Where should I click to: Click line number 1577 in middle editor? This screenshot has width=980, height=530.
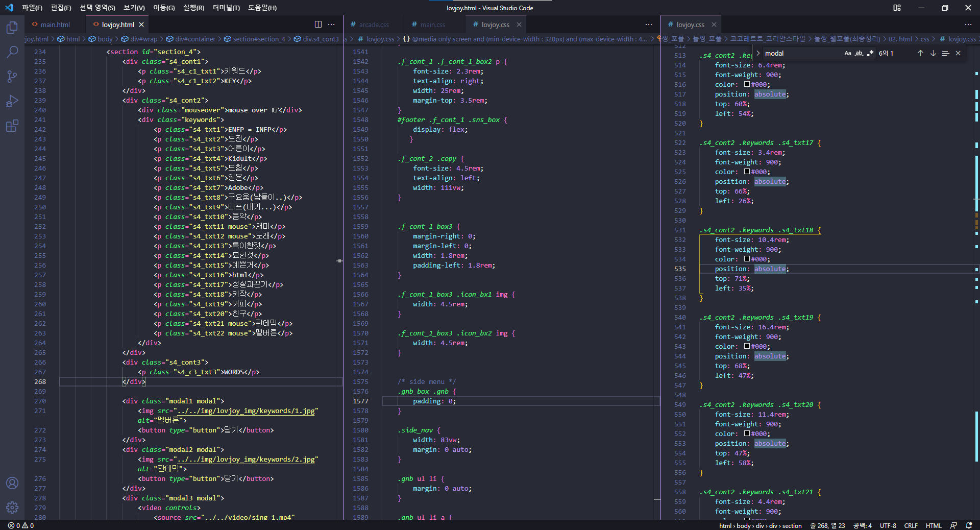(x=360, y=401)
